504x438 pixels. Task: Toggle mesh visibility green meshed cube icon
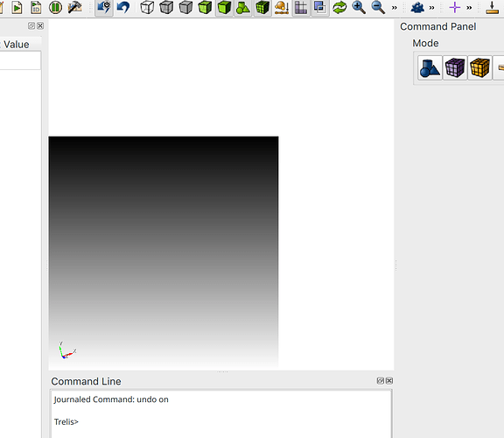click(262, 7)
